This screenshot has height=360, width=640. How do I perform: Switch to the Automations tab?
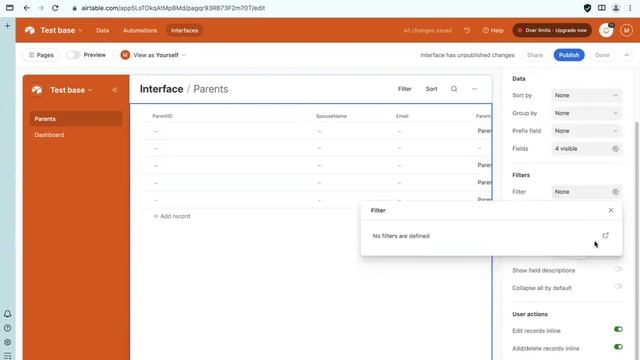pos(140,30)
